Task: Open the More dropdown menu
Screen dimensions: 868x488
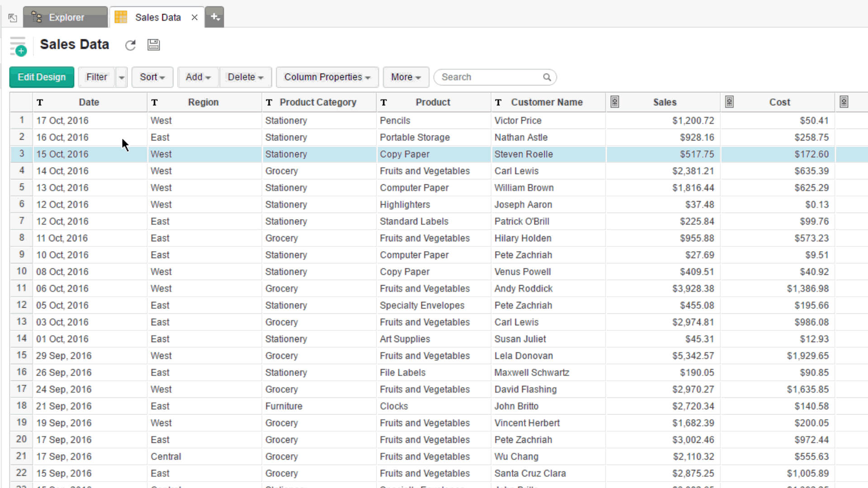Action: coord(406,77)
